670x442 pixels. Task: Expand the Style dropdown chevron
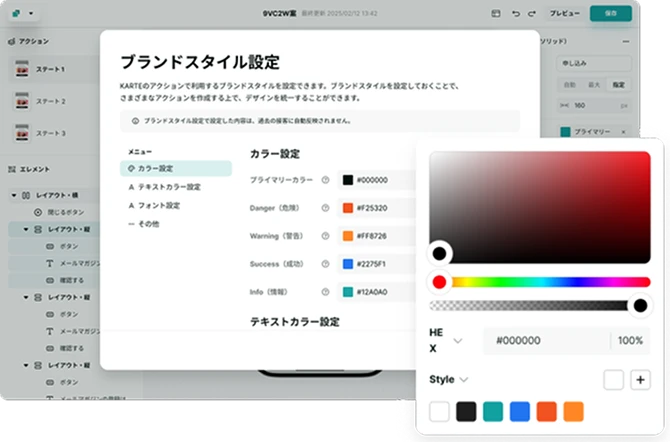[x=464, y=380]
